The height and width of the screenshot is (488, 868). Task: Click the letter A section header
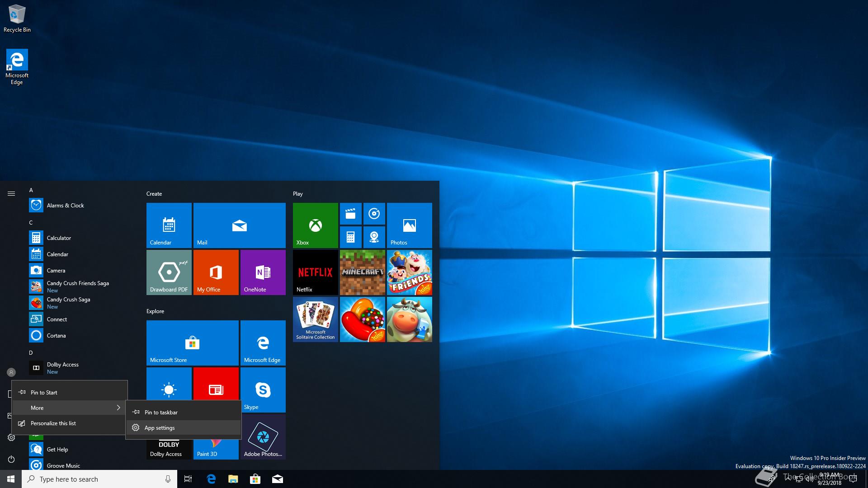pyautogui.click(x=31, y=190)
